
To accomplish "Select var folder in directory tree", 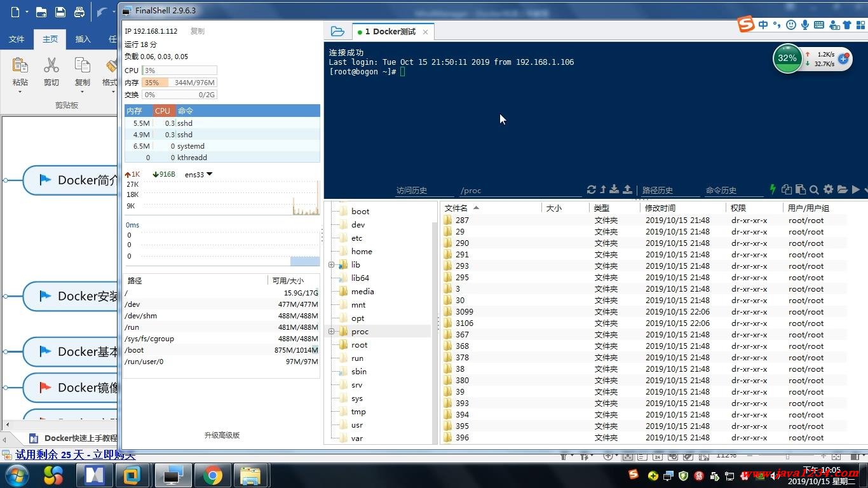I will click(x=357, y=438).
